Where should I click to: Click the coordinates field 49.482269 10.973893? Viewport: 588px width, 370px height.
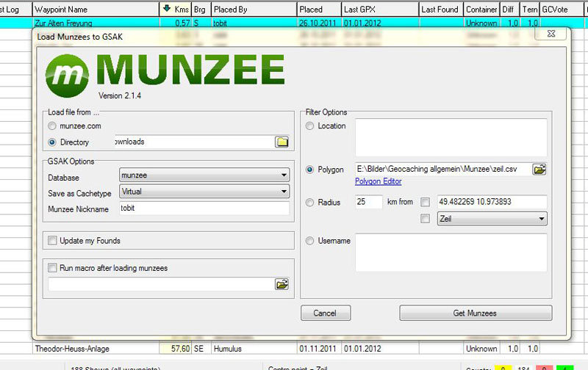[492, 202]
